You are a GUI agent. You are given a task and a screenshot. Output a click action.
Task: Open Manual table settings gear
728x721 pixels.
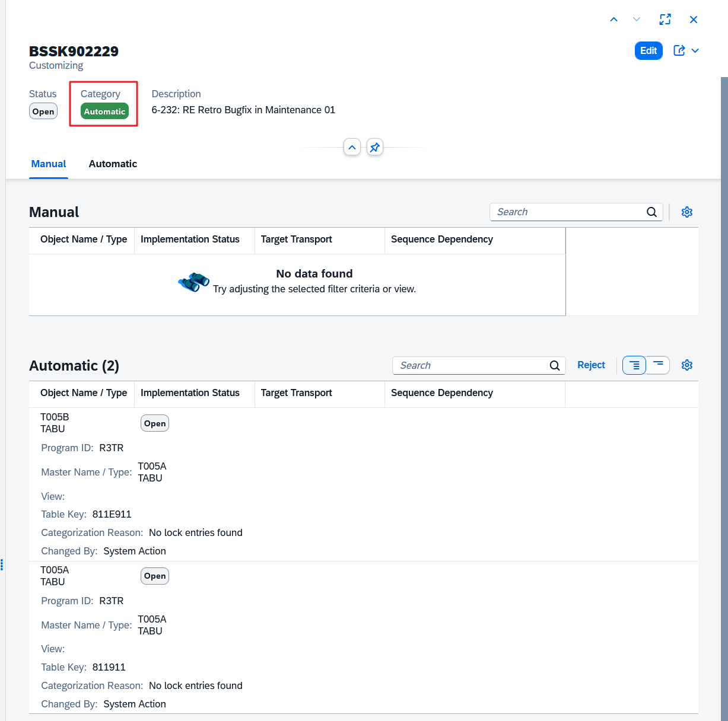[x=687, y=212]
